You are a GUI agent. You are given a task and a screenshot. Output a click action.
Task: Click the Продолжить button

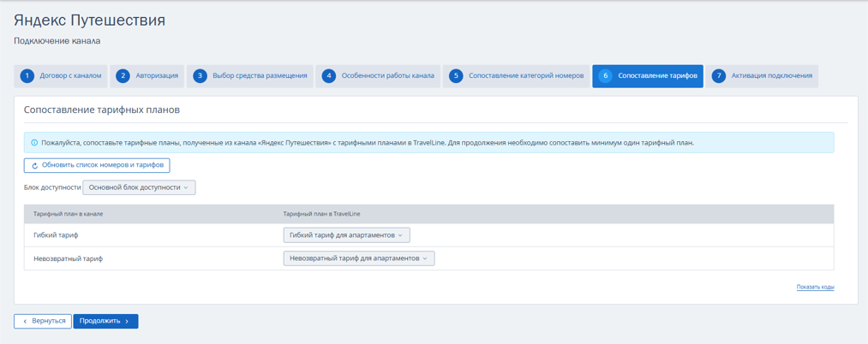pyautogui.click(x=105, y=322)
